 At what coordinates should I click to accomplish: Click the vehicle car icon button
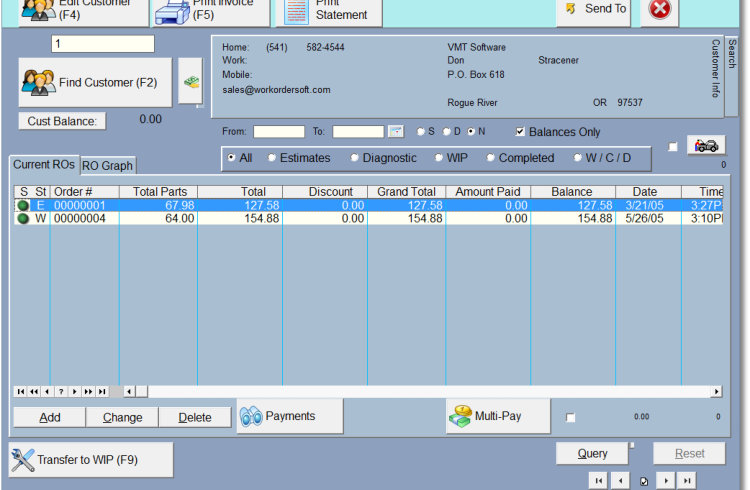tap(706, 145)
